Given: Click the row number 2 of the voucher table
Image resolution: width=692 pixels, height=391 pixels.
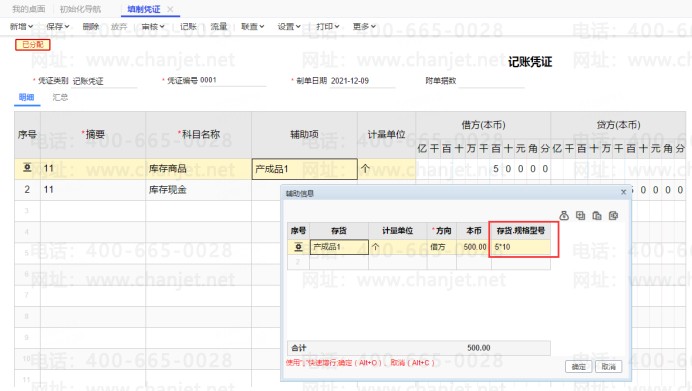Looking at the screenshot, I should point(27,190).
